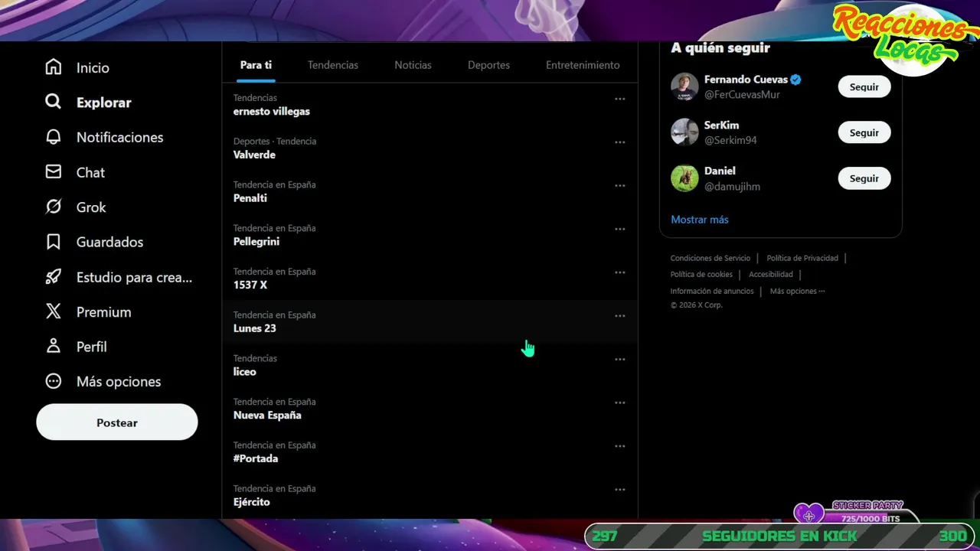Open Política de cookies link

coord(701,274)
